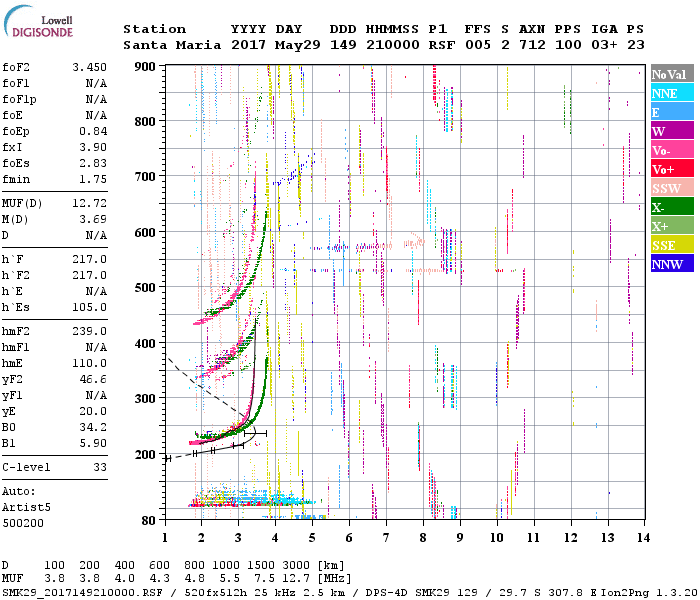700x600 pixels.
Task: Click the foEs value 2.83
Action: coord(93,163)
